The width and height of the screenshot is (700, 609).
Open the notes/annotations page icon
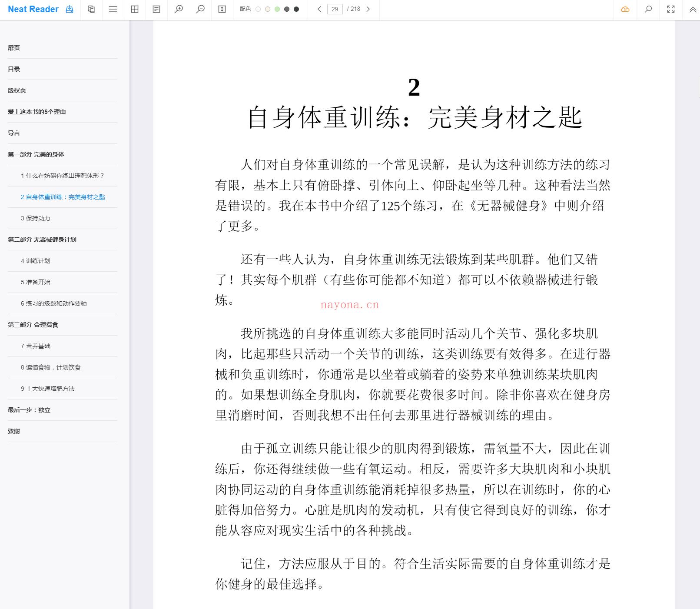(156, 9)
